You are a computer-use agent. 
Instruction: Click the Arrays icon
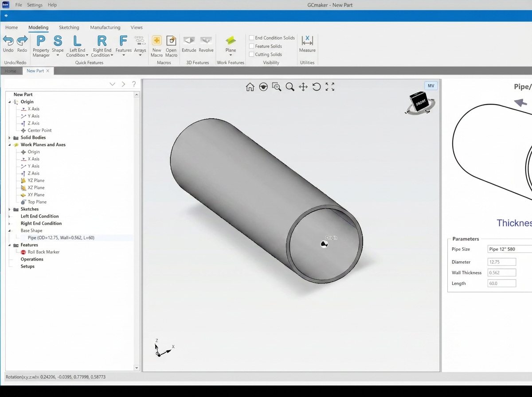140,41
